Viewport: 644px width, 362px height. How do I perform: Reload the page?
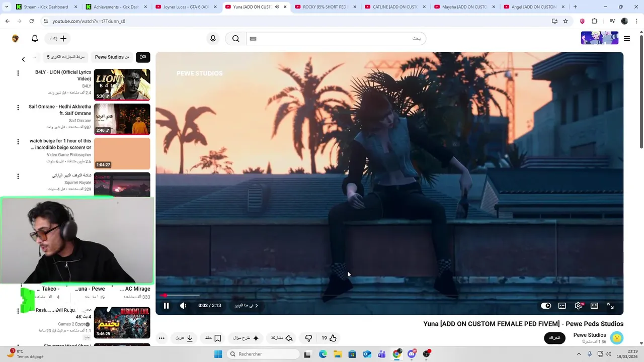coord(31,21)
